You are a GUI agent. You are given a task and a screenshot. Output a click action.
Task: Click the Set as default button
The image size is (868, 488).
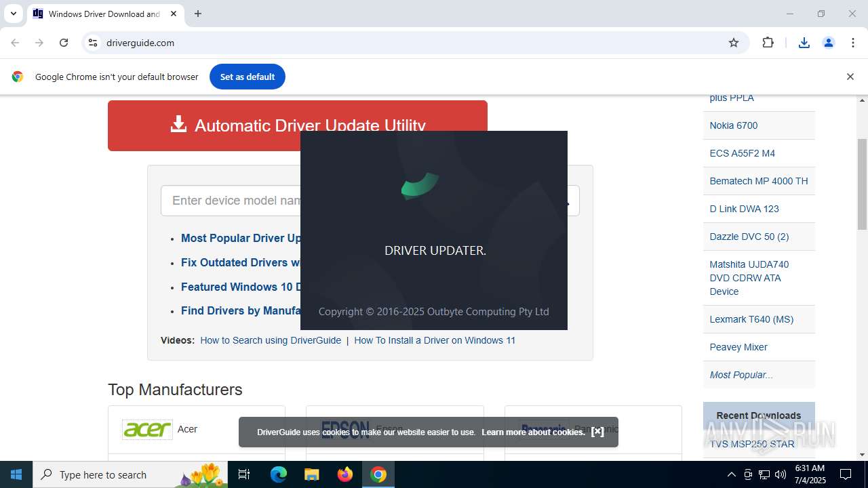[248, 77]
